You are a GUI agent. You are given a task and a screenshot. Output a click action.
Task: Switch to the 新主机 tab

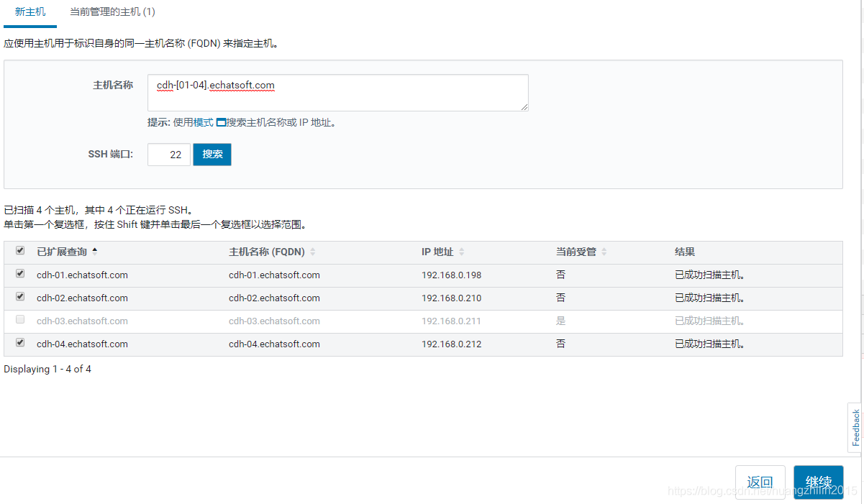[x=30, y=12]
